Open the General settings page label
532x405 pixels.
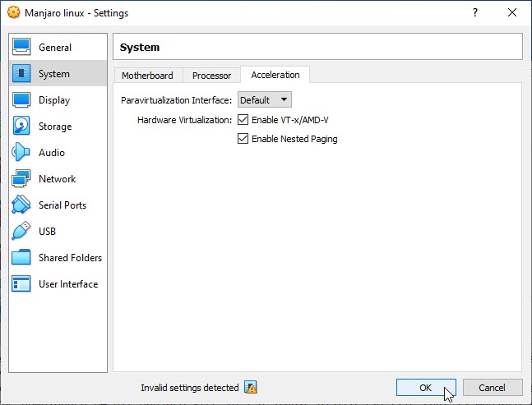tap(55, 48)
